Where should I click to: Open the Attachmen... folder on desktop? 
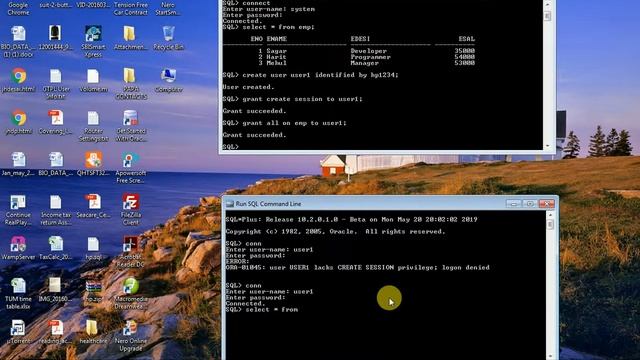point(130,34)
